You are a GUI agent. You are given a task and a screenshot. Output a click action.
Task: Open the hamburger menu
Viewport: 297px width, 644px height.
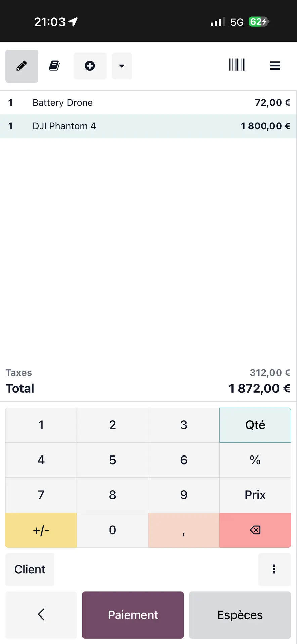pyautogui.click(x=275, y=66)
